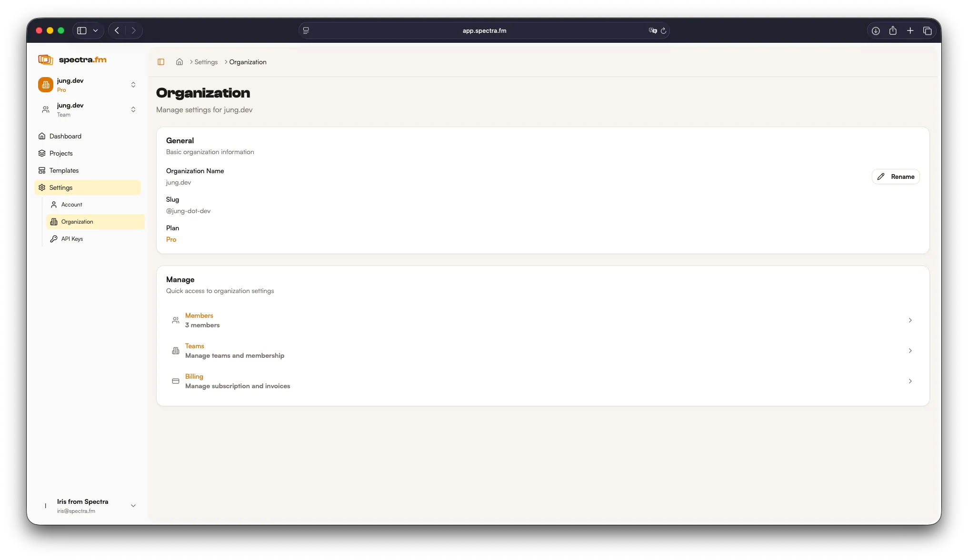
Task: Click the translate icon in the address bar
Action: coord(652,30)
